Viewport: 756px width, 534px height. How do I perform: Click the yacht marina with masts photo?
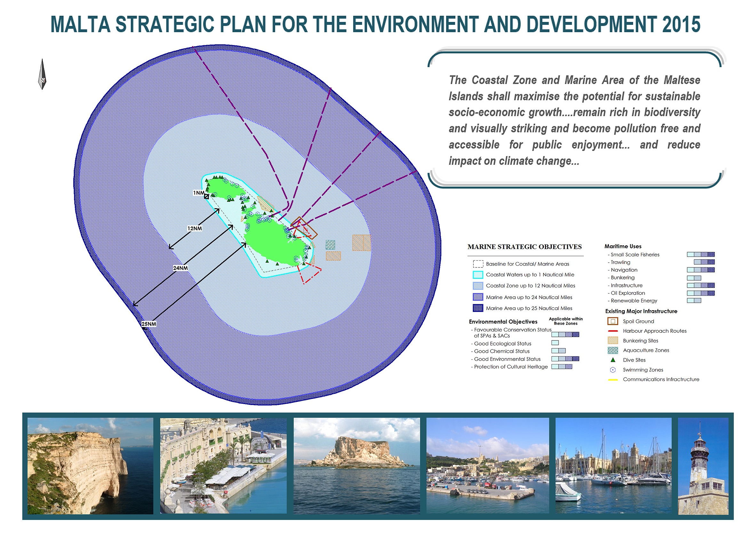tap(614, 466)
